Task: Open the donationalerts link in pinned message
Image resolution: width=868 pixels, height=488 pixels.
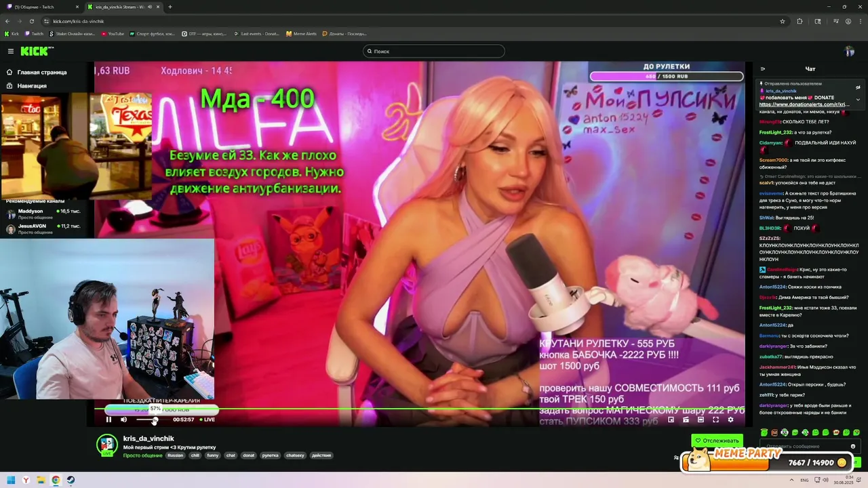Action: [804, 104]
